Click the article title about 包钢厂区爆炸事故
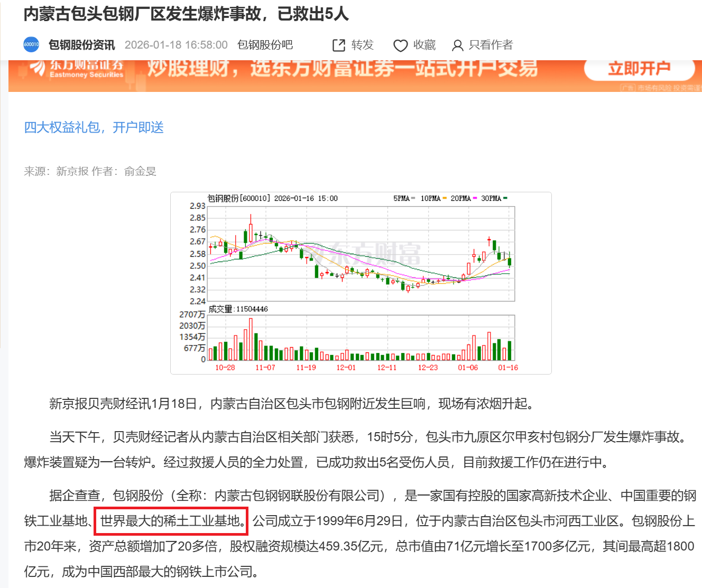Image resolution: width=702 pixels, height=588 pixels. pyautogui.click(x=186, y=14)
